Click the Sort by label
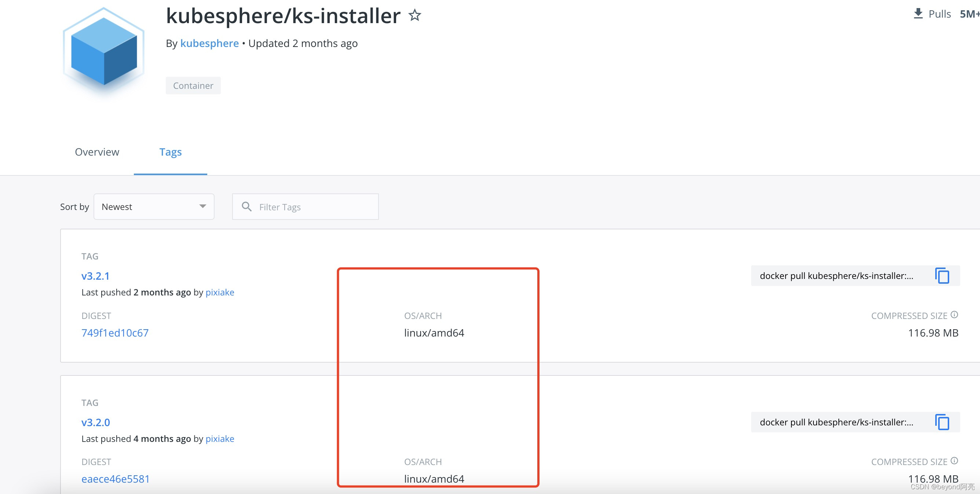This screenshot has width=980, height=494. click(x=74, y=207)
